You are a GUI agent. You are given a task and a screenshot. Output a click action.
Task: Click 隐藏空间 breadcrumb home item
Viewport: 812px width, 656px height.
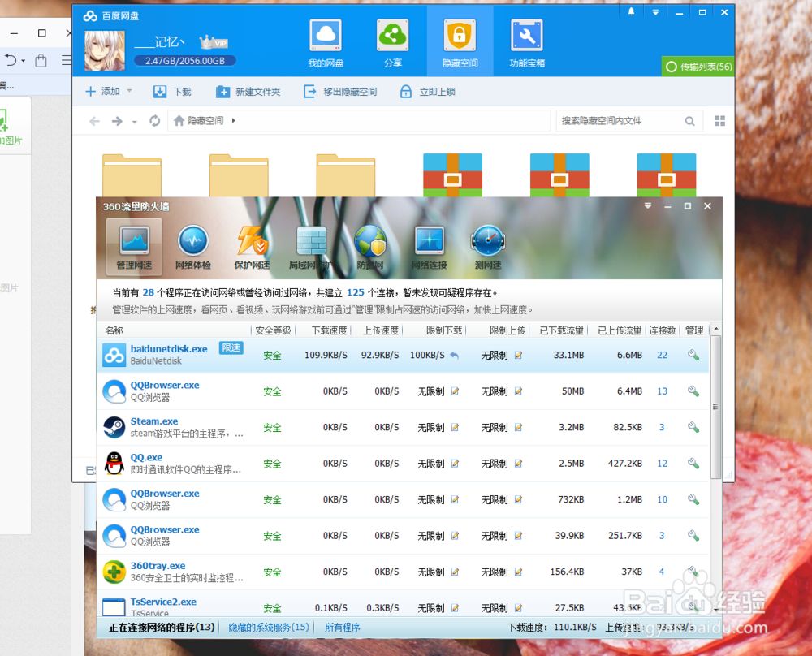click(199, 121)
